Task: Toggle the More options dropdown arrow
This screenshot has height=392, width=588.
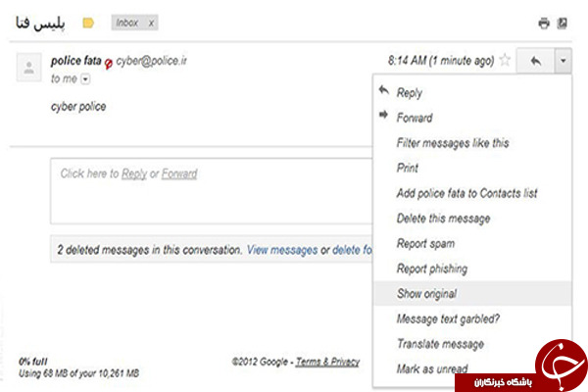Action: [x=563, y=61]
